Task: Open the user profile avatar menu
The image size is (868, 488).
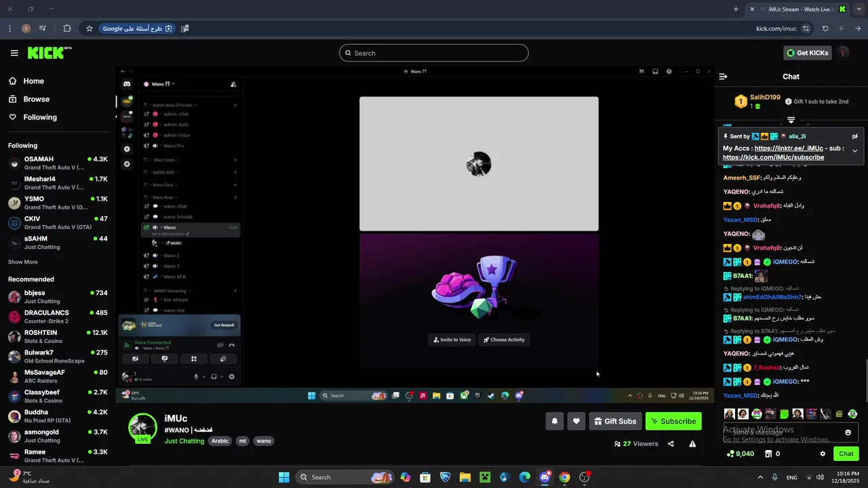Action: click(x=843, y=53)
